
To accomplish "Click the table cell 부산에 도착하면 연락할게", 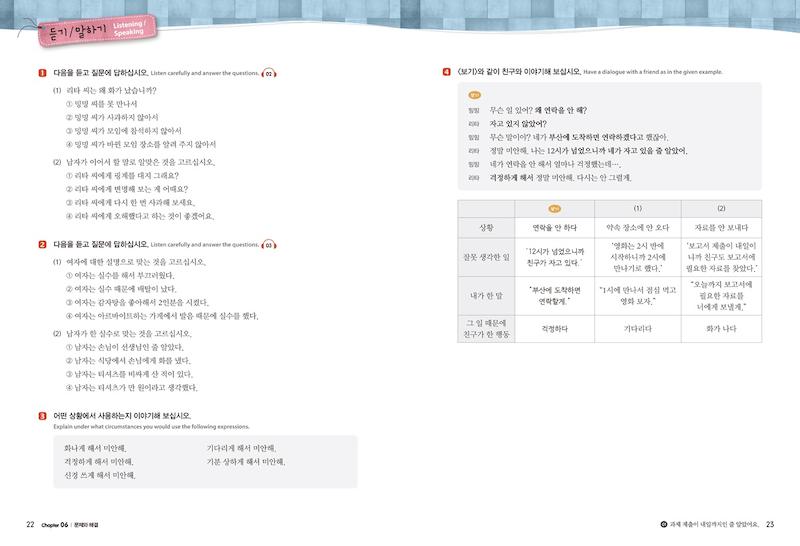I will [x=555, y=296].
